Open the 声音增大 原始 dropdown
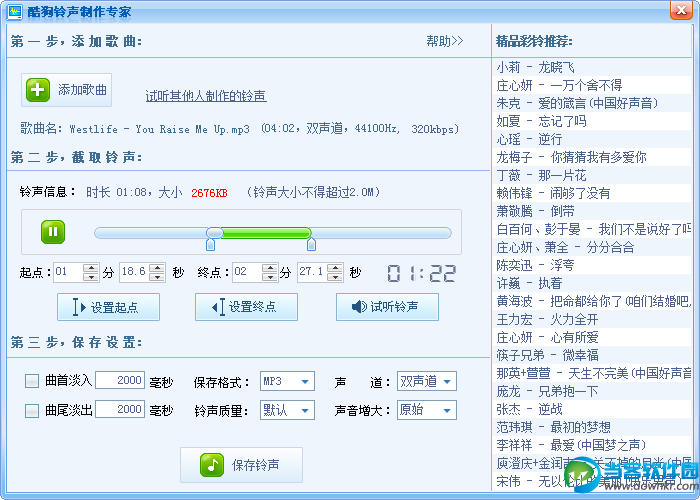Screen dimensions: 700x500 coord(427,410)
